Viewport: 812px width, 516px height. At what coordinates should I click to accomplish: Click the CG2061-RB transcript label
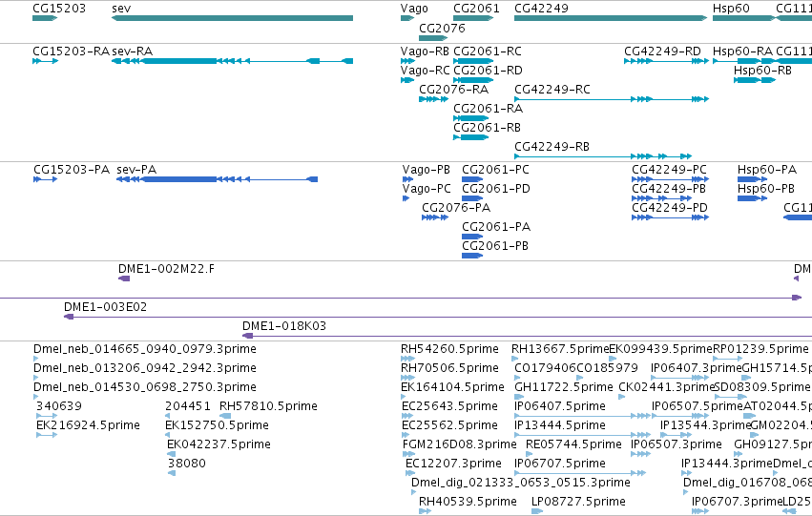[x=487, y=128]
